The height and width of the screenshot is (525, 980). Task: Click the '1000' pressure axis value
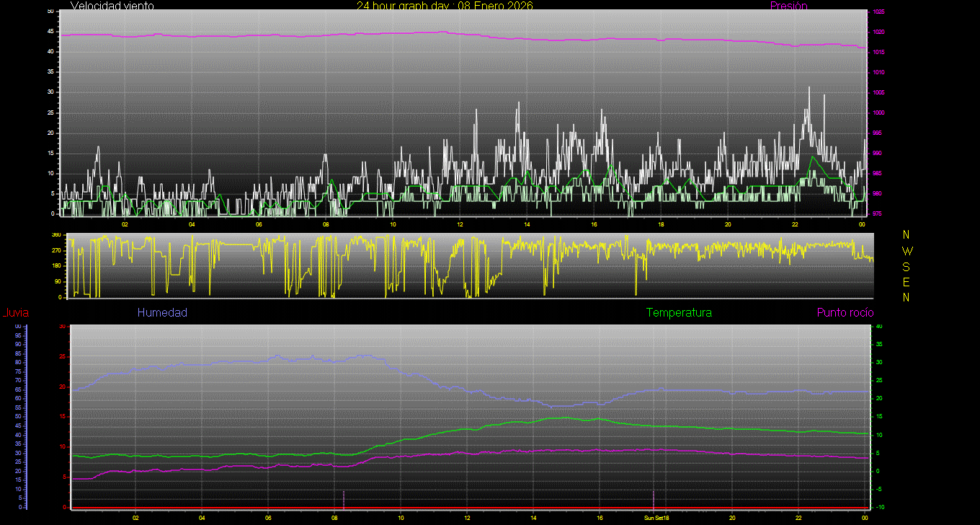[878, 113]
